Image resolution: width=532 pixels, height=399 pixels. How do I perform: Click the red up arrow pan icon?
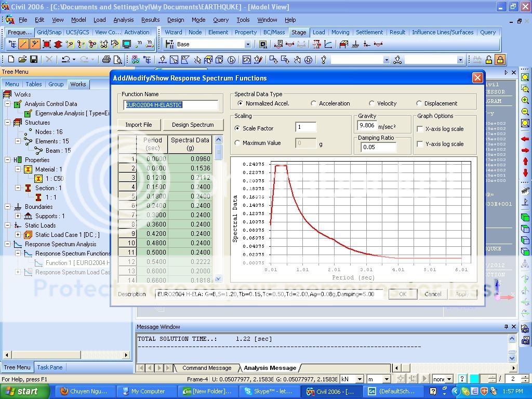[x=525, y=162]
